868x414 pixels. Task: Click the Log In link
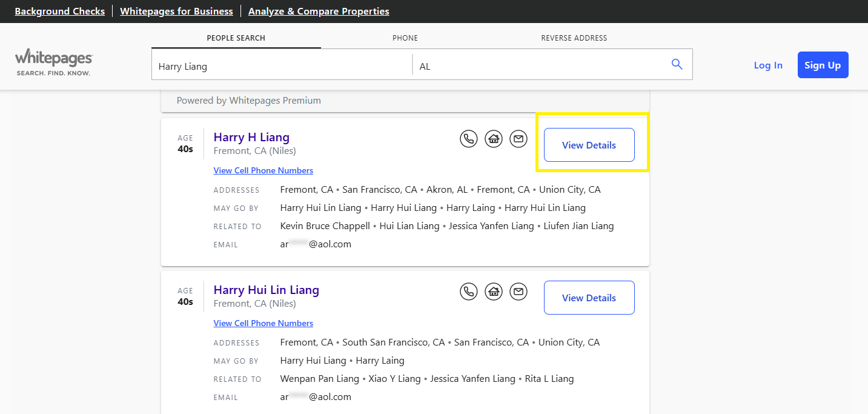[768, 65]
